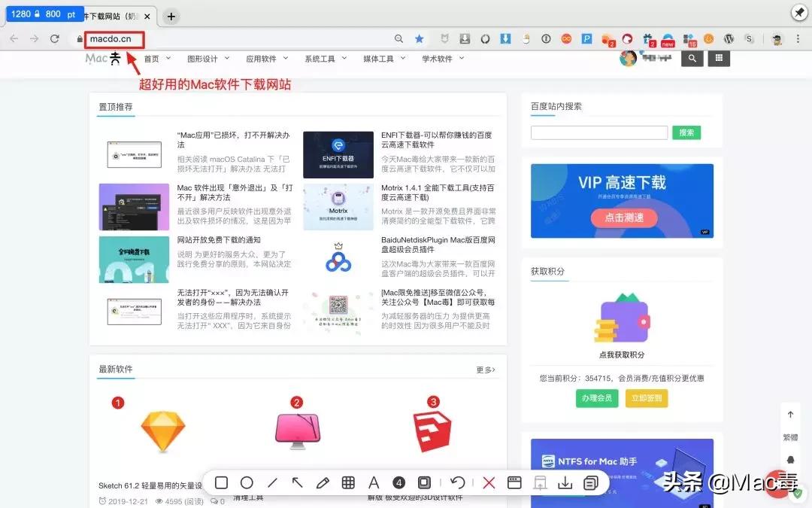Viewport: 812px width, 508px height.
Task: Click the undo icon in the annotation toolbar
Action: pyautogui.click(x=459, y=482)
